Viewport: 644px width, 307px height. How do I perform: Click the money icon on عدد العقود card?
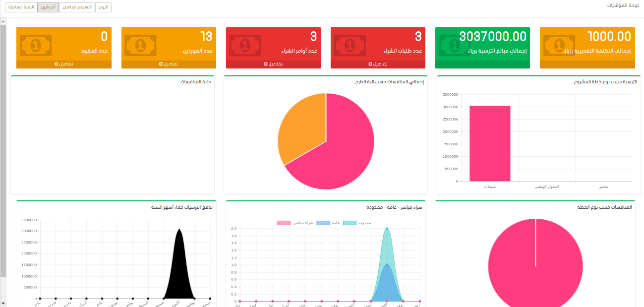pyautogui.click(x=35, y=46)
